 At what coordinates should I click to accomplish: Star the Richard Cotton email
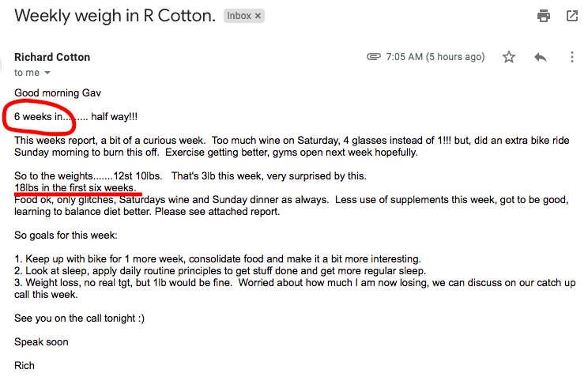pyautogui.click(x=509, y=57)
